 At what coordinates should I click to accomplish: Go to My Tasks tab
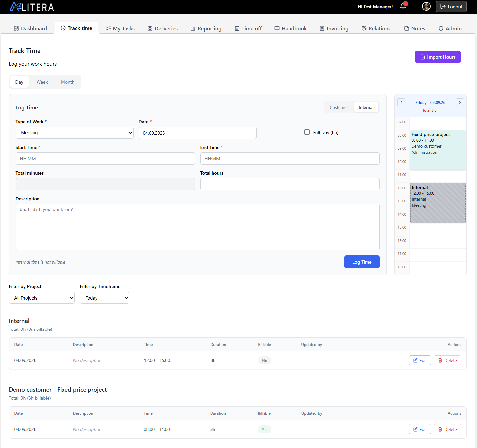pyautogui.click(x=120, y=28)
